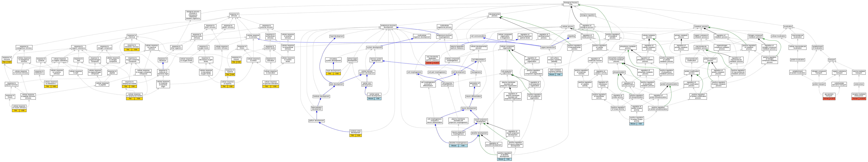Select the 'heart development' node
This screenshot has width=868, height=162.
[x=333, y=72]
